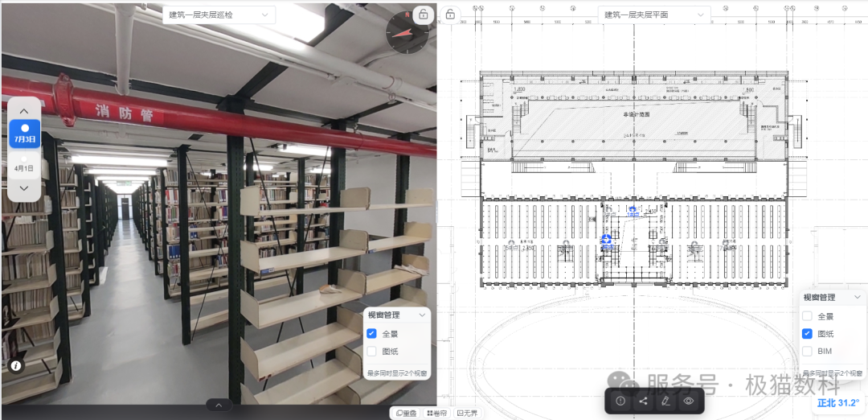Collapse the right 视窗管理 panel
The height and width of the screenshot is (420, 868).
(x=858, y=298)
